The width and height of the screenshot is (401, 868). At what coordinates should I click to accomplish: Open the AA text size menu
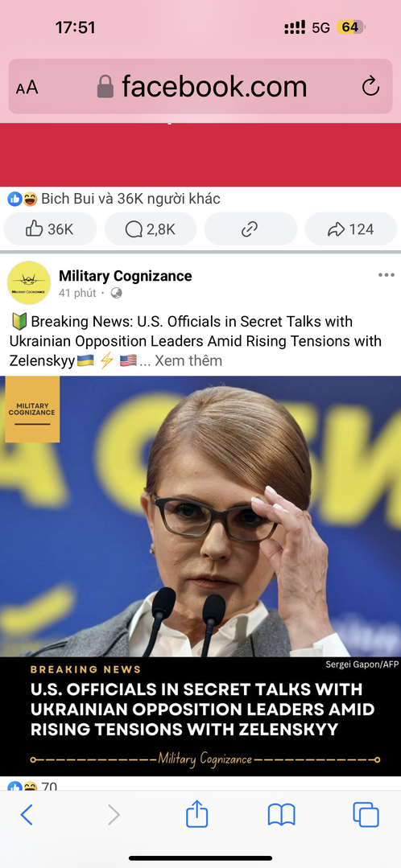[x=27, y=88]
